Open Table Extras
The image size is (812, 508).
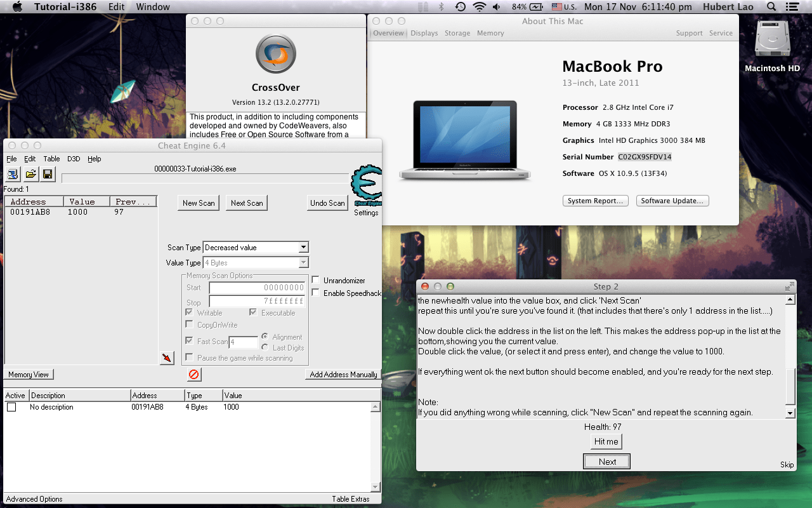click(351, 499)
